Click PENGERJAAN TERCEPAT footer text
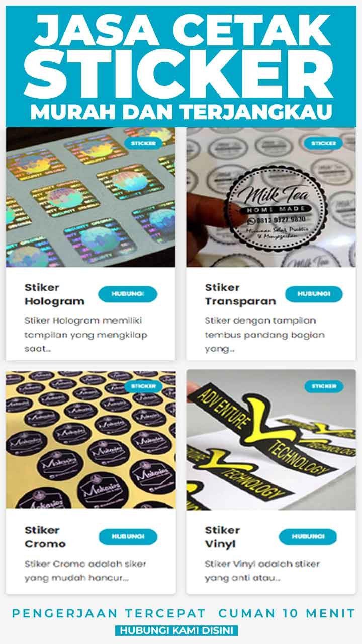Viewport: 362px width, 644px height. [x=109, y=613]
